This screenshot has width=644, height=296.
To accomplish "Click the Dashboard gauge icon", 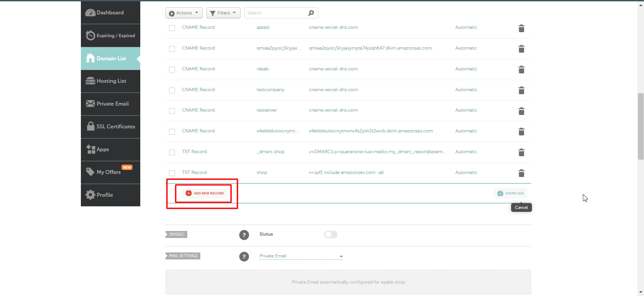I will coord(90,13).
